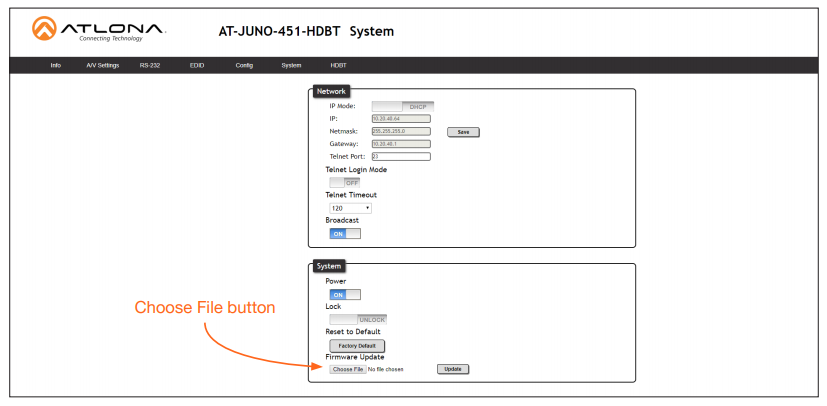Click the System section header label
Screen dimensions: 827x406
pyautogui.click(x=329, y=266)
